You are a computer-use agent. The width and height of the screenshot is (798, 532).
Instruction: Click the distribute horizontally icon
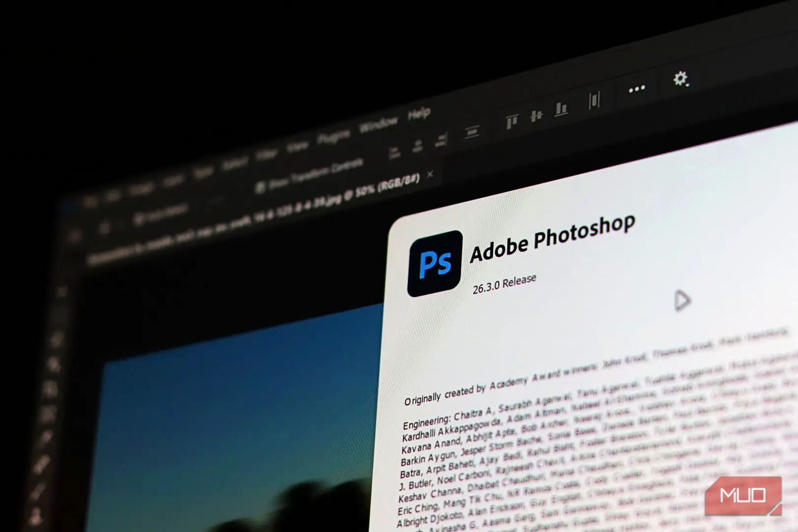(x=594, y=100)
